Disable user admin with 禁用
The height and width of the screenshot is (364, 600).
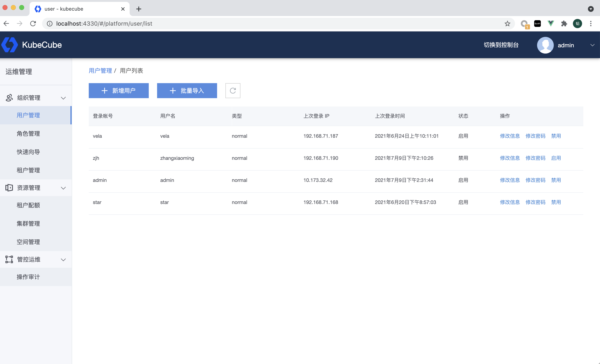tap(556, 180)
